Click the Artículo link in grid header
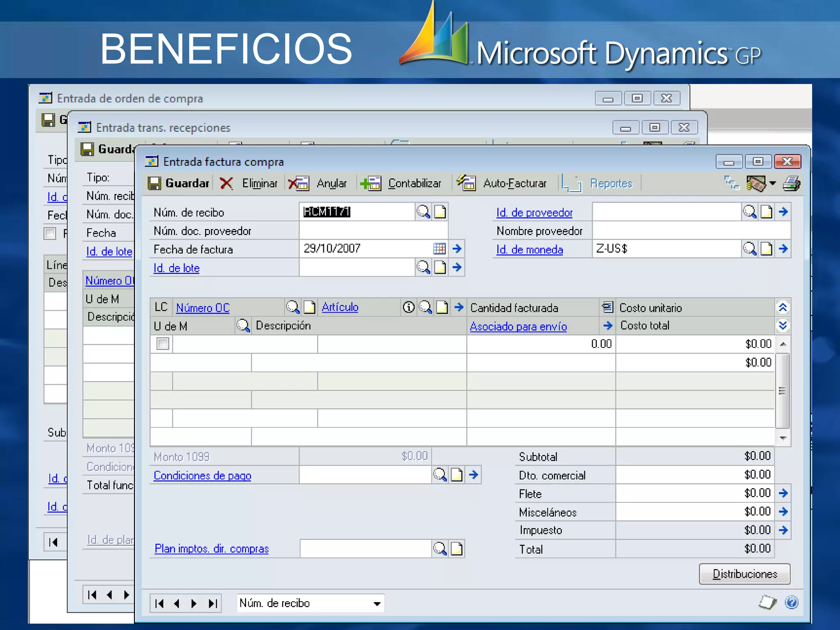The width and height of the screenshot is (840, 630). (340, 307)
